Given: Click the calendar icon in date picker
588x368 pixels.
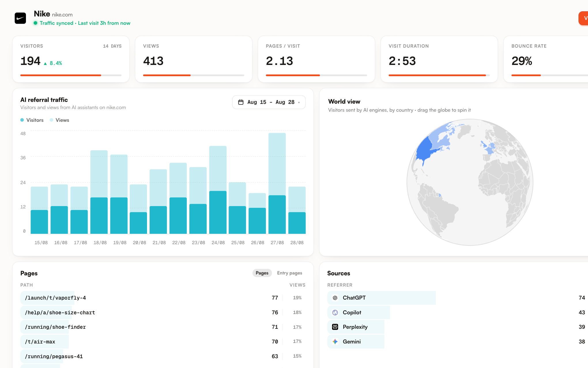Looking at the screenshot, I should pos(241,102).
